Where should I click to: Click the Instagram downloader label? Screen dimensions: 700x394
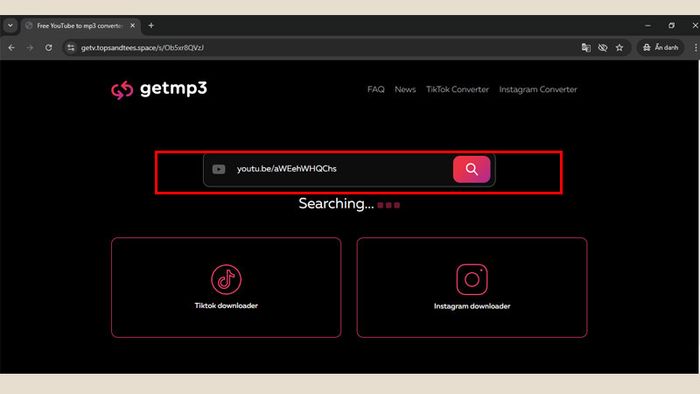[x=472, y=306]
